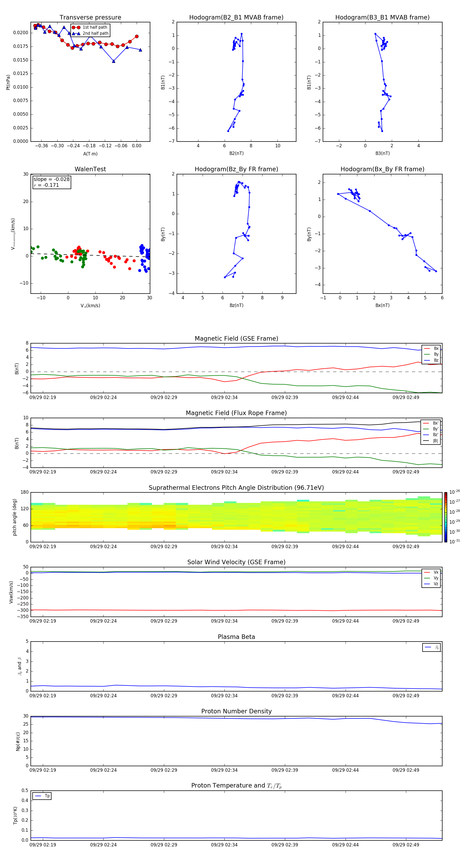Select '1st half path' legend entry

pyautogui.click(x=90, y=27)
